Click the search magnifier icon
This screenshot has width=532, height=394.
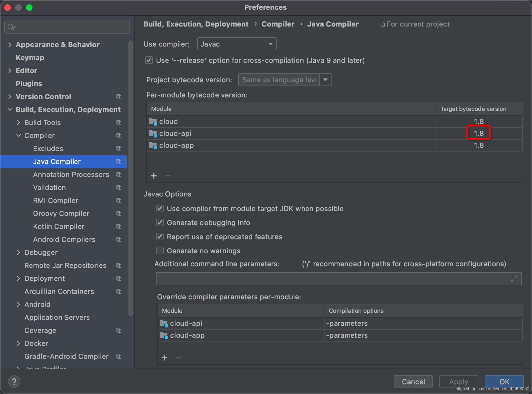click(11, 27)
